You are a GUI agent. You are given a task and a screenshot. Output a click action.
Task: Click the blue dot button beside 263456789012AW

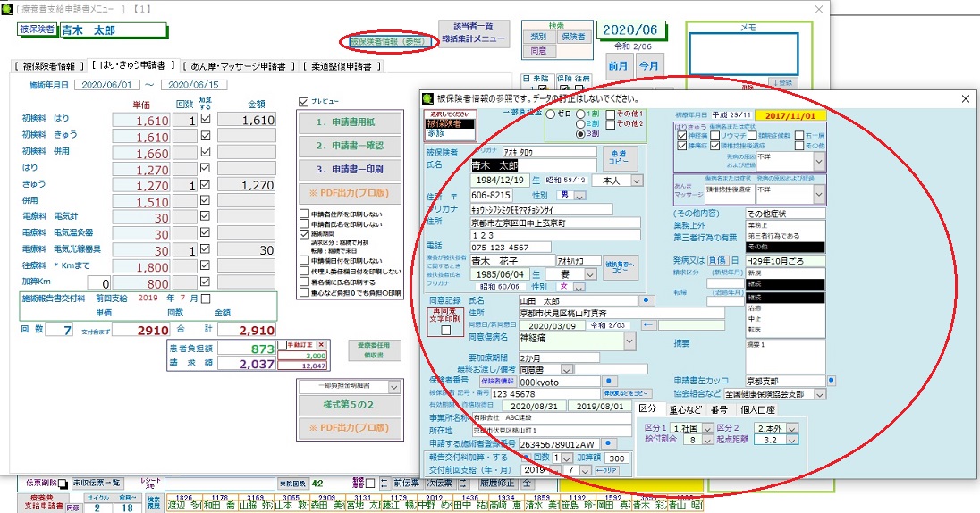click(609, 443)
